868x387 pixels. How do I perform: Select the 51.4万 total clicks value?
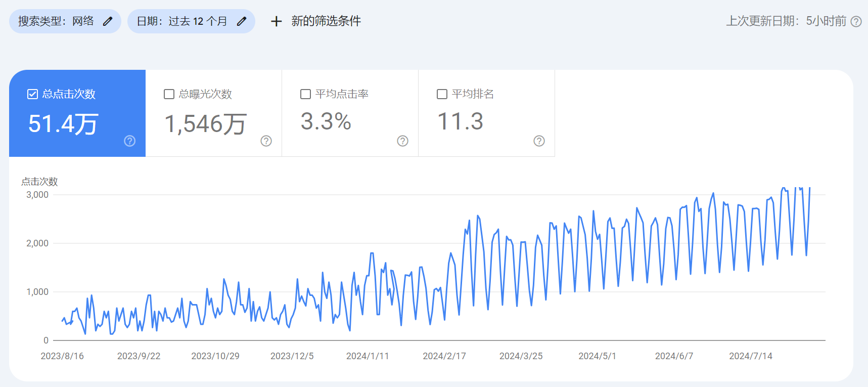coord(63,124)
